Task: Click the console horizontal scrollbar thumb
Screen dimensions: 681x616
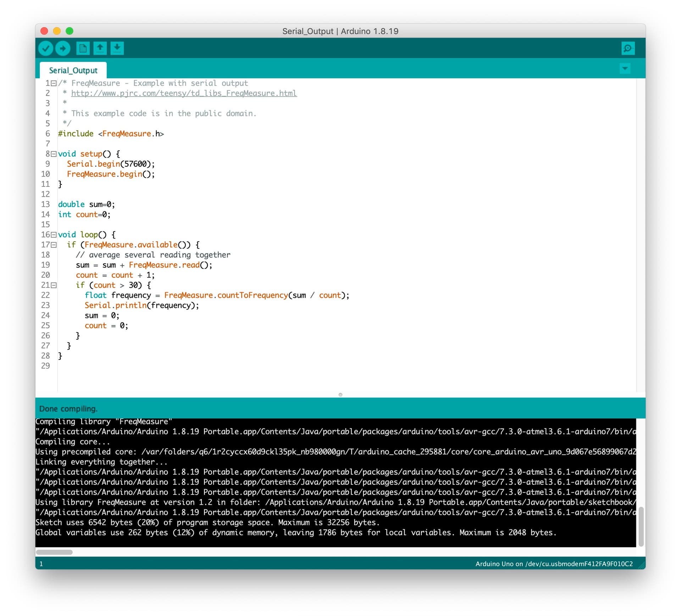Action: coord(54,552)
